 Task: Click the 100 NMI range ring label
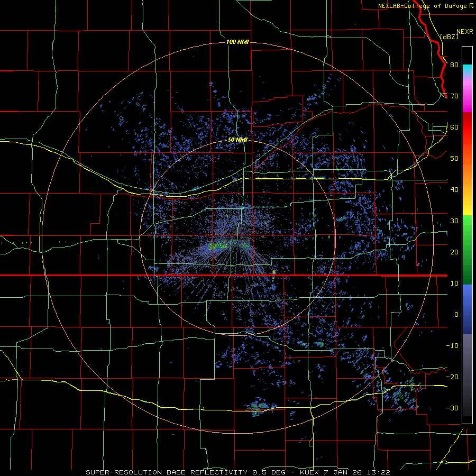point(237,42)
